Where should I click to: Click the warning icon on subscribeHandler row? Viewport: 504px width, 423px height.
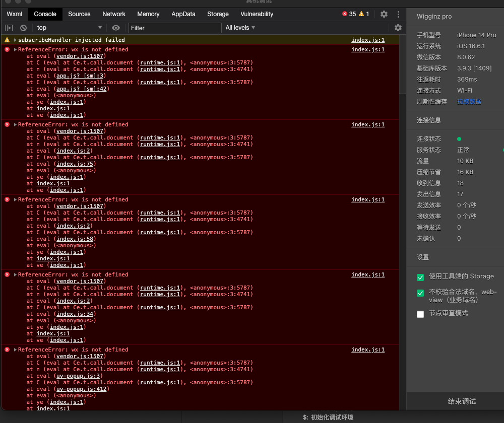[x=7, y=40]
